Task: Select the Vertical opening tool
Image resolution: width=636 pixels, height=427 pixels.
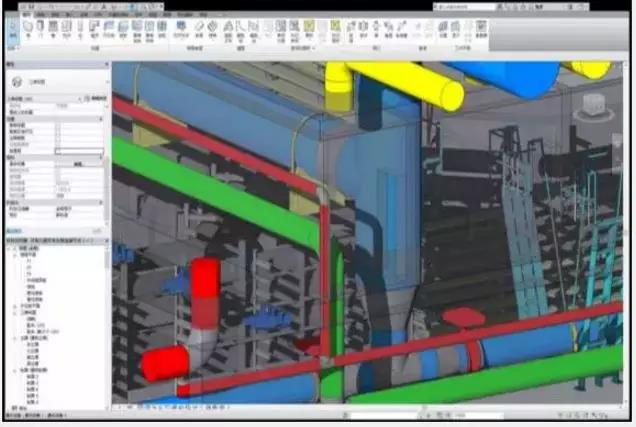Action: coord(389,30)
